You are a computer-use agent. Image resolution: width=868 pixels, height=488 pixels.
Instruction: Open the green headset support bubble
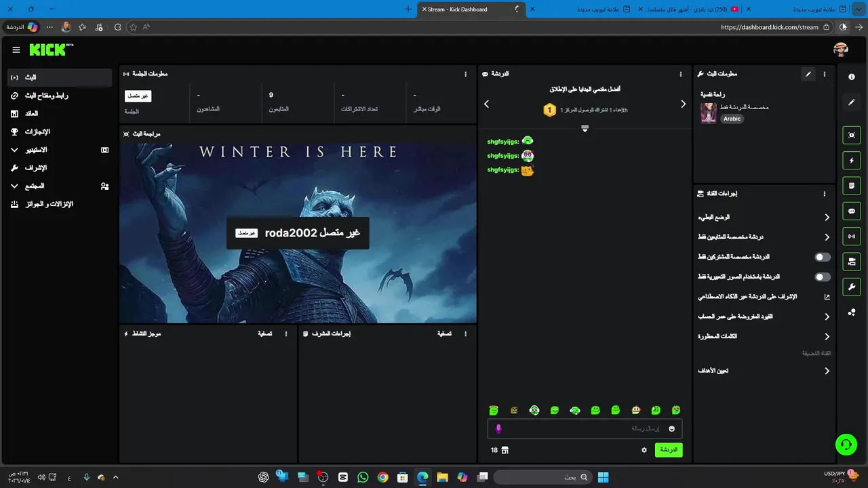coord(846,445)
